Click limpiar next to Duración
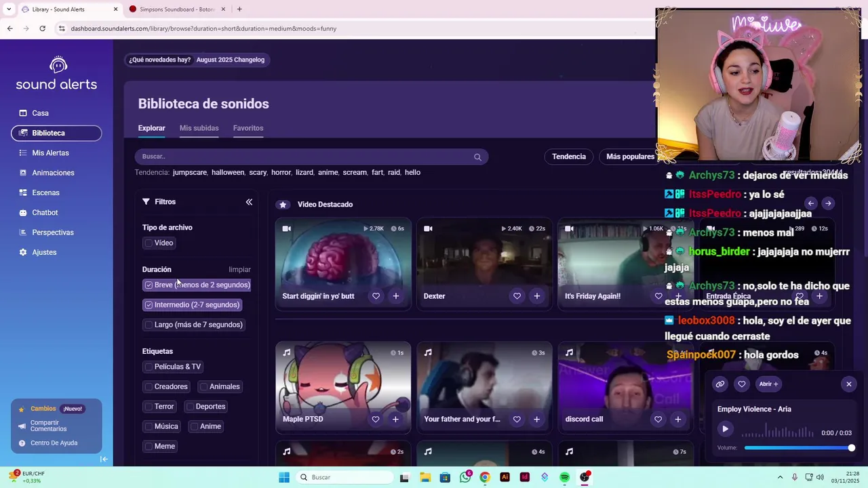This screenshot has width=868, height=488. (239, 270)
